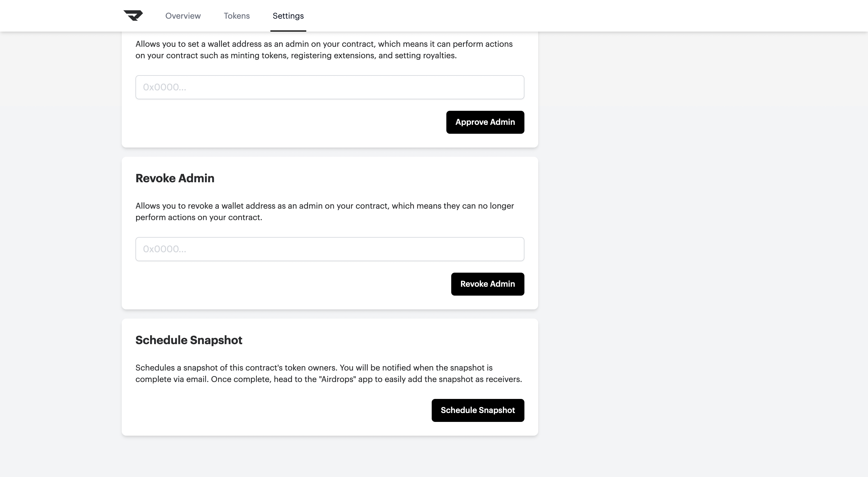Click the Schedule Snapshot section heading
This screenshot has width=868, height=477.
(x=189, y=340)
